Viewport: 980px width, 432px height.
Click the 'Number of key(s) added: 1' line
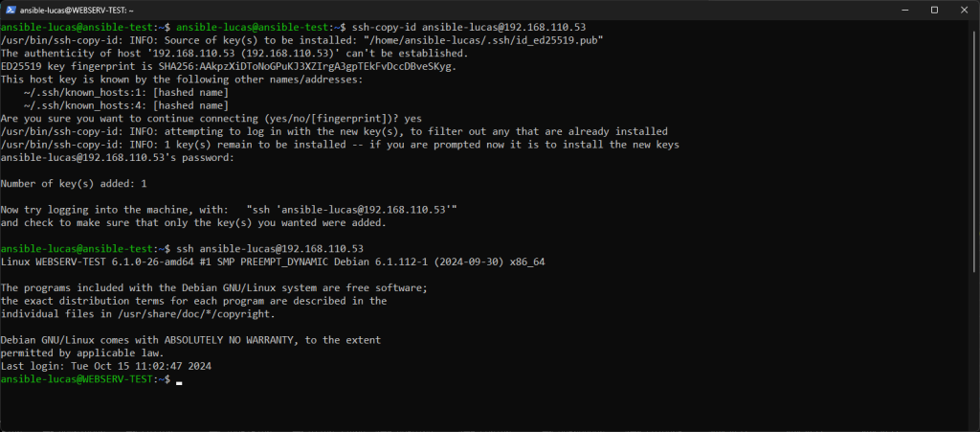(74, 183)
